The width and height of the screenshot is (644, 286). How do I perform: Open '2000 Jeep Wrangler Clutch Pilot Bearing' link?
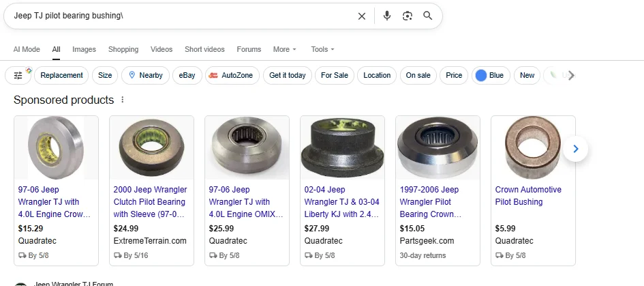(150, 202)
